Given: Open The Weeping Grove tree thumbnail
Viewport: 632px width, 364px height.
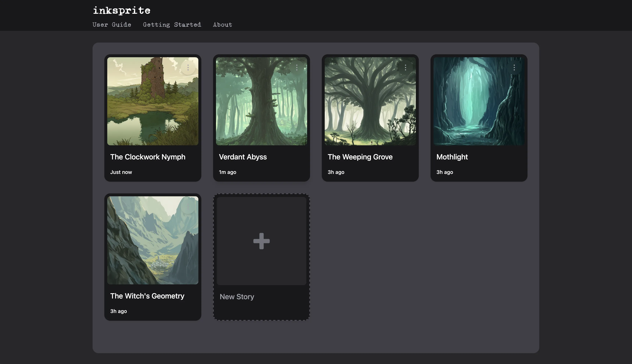Looking at the screenshot, I should pos(370,105).
